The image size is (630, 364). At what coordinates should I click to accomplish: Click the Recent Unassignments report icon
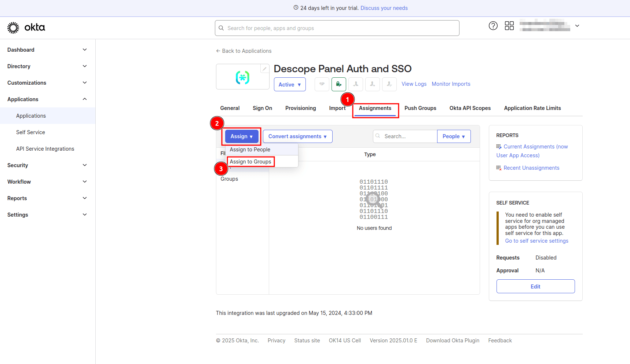[x=499, y=168]
